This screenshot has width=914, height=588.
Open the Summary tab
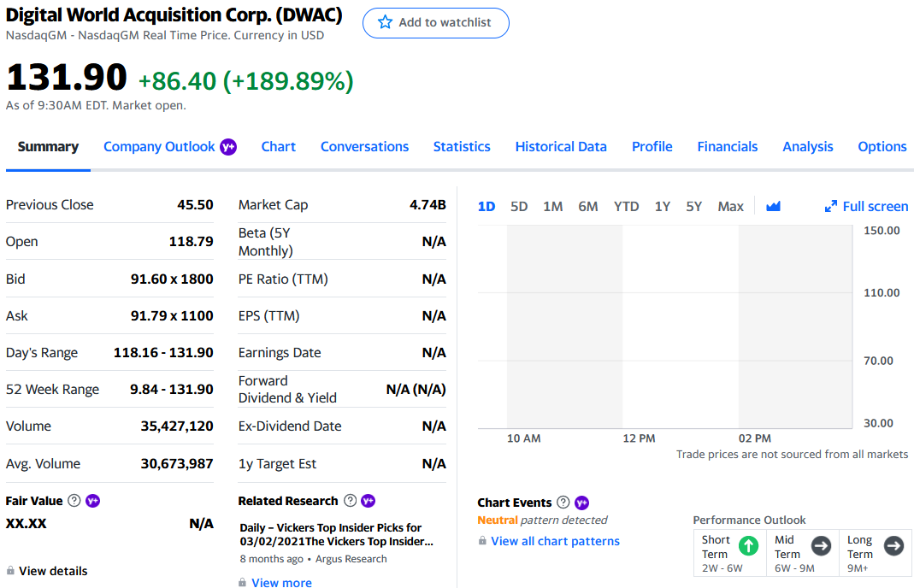pyautogui.click(x=48, y=147)
